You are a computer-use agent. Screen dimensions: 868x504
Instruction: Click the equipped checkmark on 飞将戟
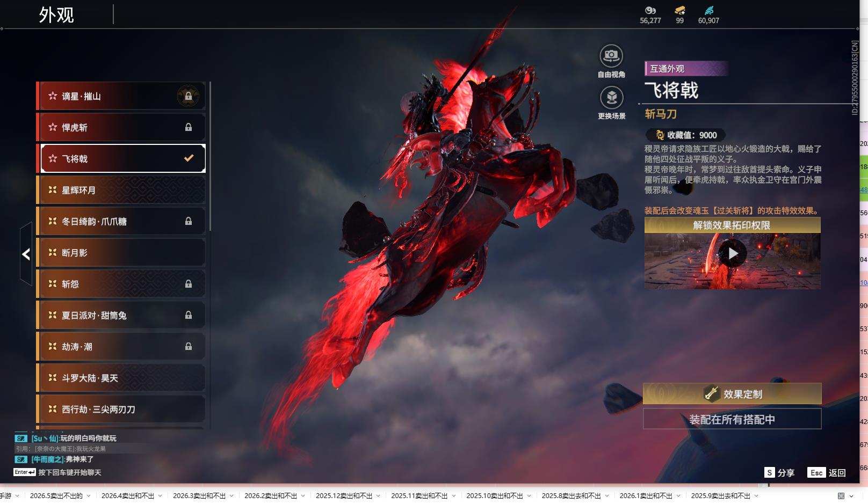click(x=189, y=158)
